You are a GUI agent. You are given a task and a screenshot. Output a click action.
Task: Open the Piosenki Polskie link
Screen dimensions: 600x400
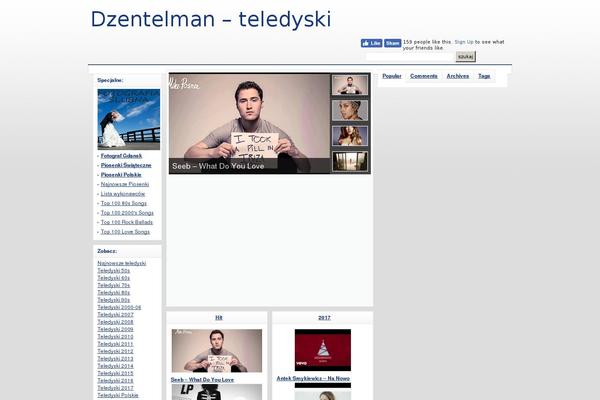click(121, 175)
